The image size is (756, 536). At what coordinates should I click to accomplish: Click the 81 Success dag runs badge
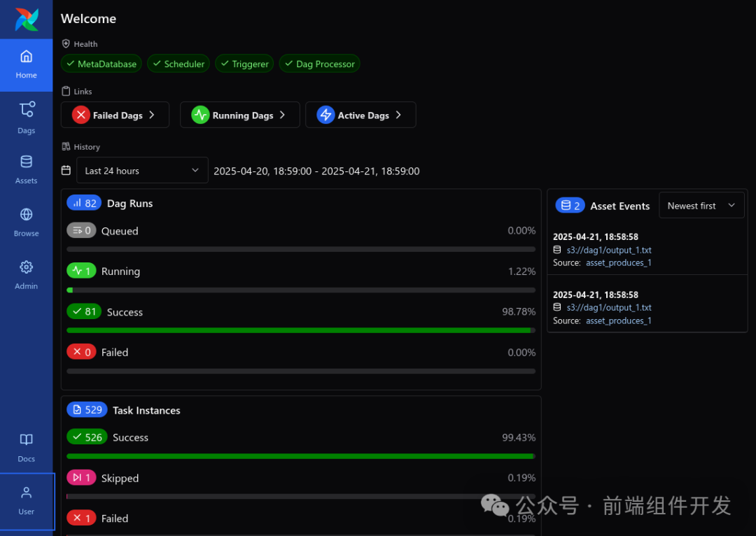(x=84, y=311)
